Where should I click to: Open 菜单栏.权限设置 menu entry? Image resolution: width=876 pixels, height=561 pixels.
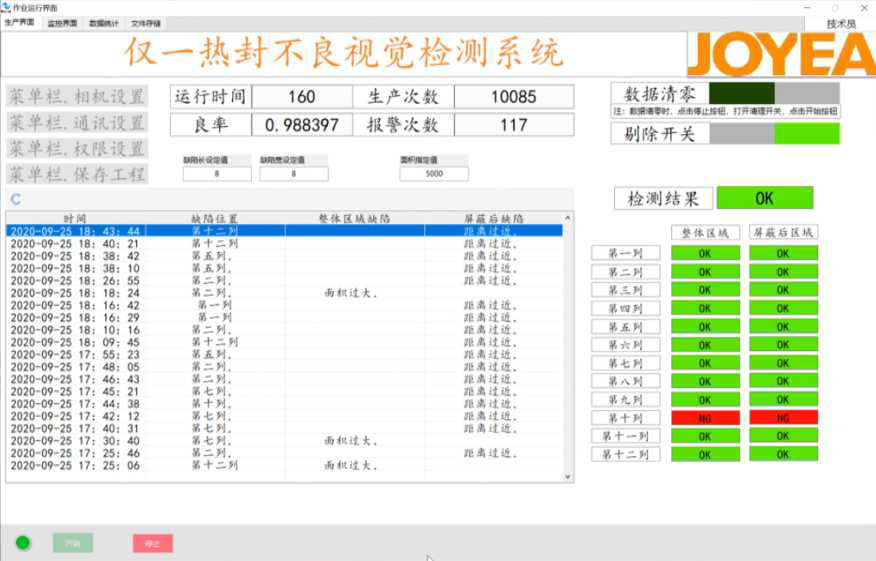click(x=77, y=149)
